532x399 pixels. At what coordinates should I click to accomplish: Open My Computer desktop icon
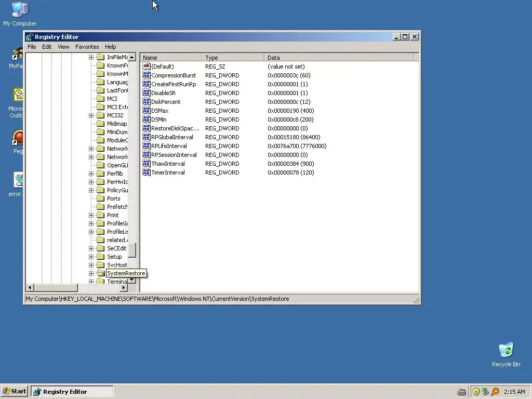[20, 14]
